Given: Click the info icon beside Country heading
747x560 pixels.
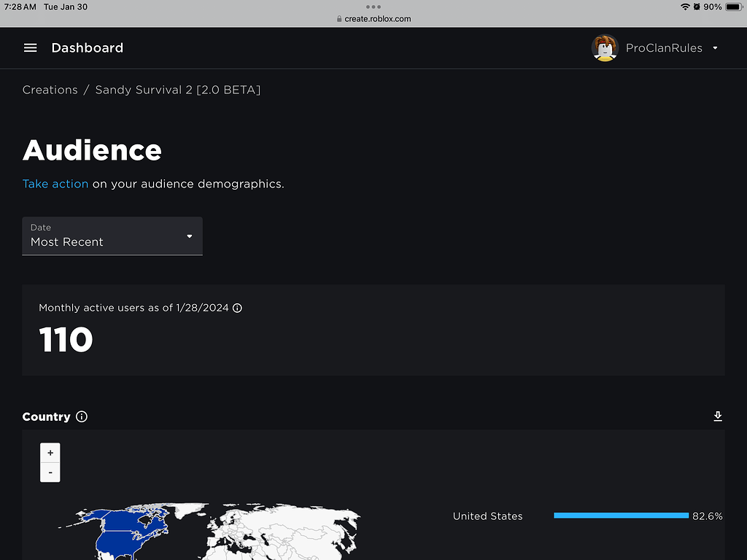Looking at the screenshot, I should click(81, 416).
